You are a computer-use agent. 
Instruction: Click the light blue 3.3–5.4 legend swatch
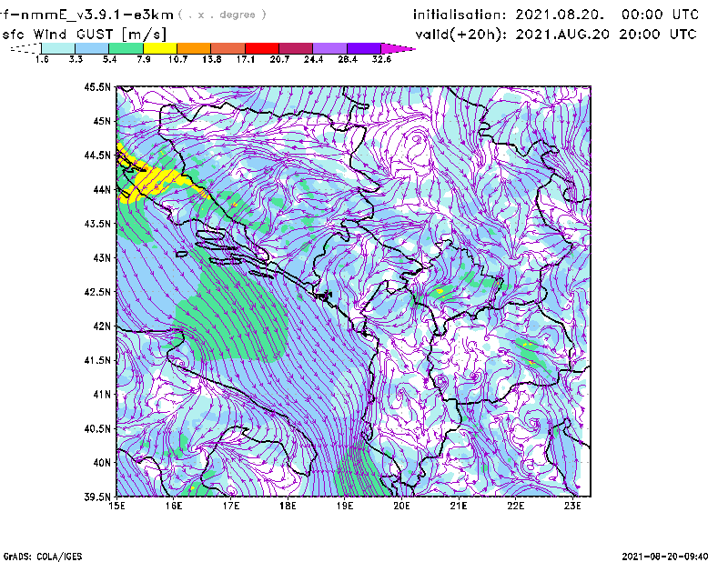tap(92, 48)
